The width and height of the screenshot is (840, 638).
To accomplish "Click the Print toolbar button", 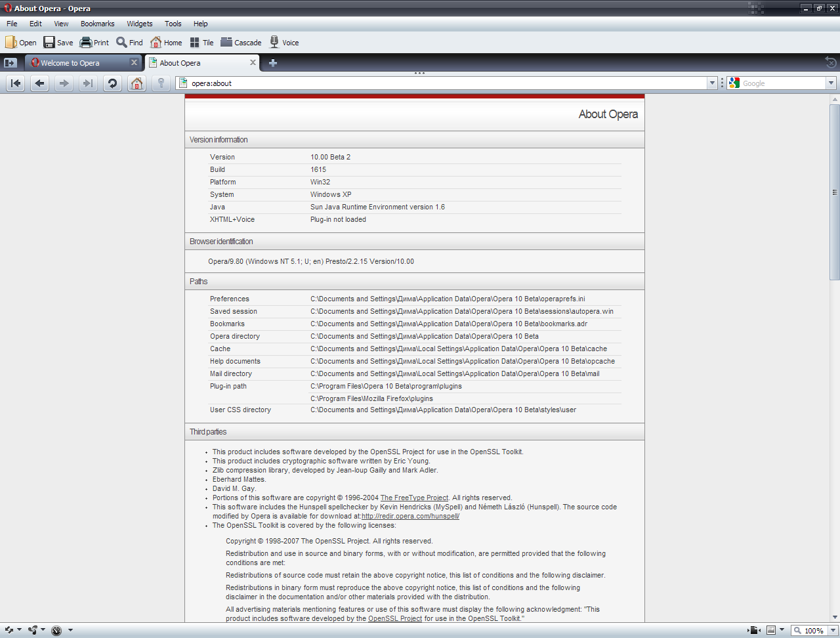I will point(94,43).
